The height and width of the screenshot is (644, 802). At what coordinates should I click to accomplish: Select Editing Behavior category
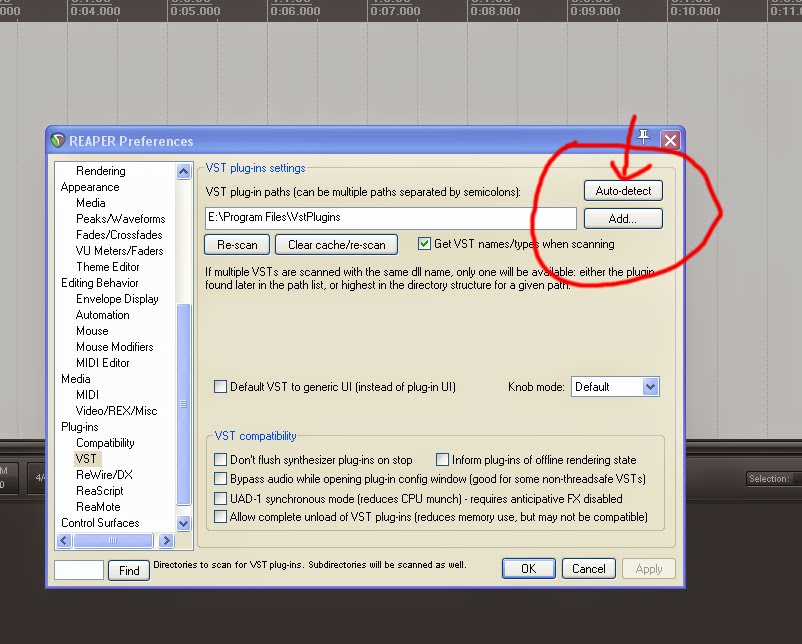[100, 283]
